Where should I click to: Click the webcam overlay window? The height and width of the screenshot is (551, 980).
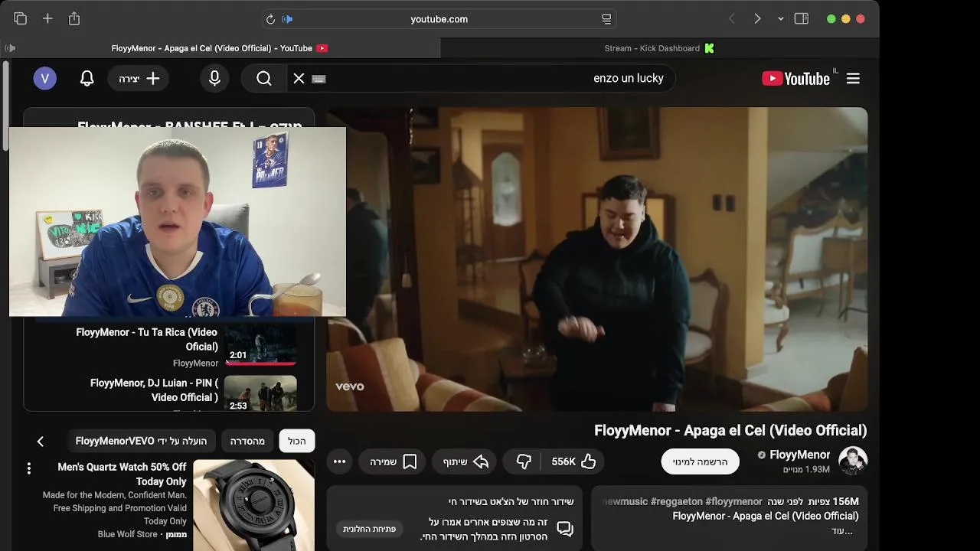(x=177, y=222)
